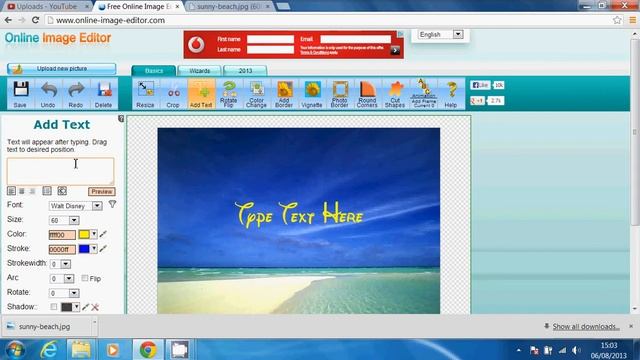The height and width of the screenshot is (360, 640).
Task: Click Show all downloads link
Action: coord(586,327)
